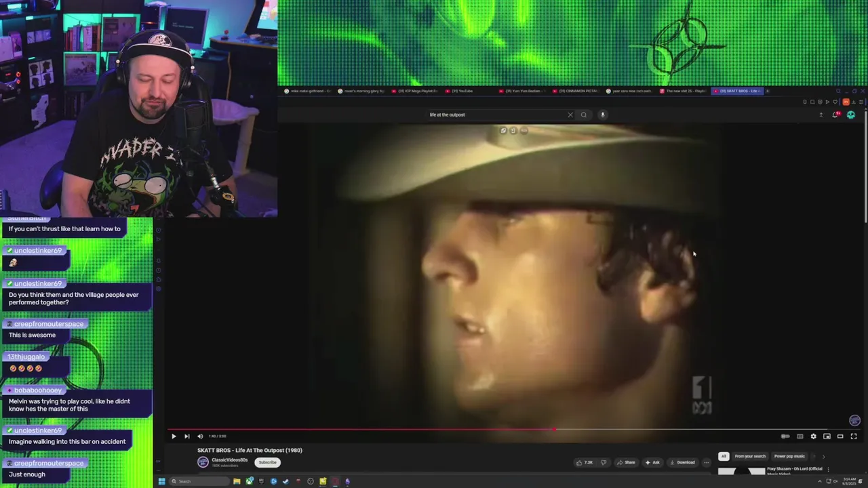
Task: Click chat message 'Just enough'
Action: pyautogui.click(x=27, y=474)
